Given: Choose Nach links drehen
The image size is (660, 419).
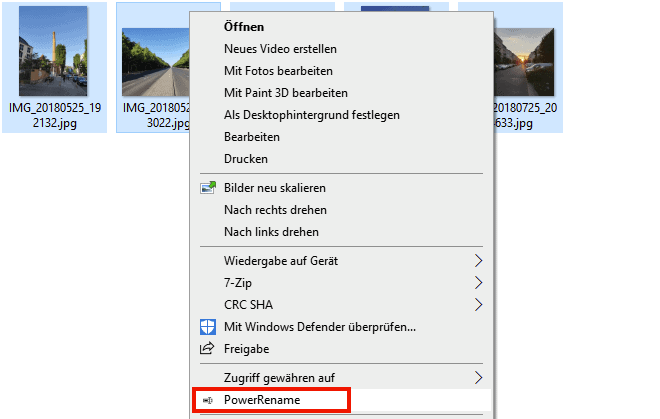Looking at the screenshot, I should pyautogui.click(x=271, y=232).
